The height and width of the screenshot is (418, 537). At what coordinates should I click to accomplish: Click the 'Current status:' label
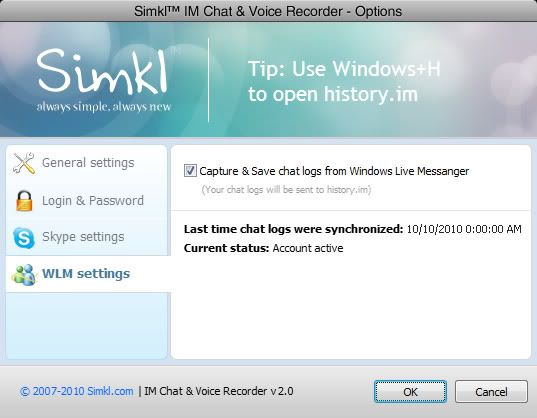(226, 248)
